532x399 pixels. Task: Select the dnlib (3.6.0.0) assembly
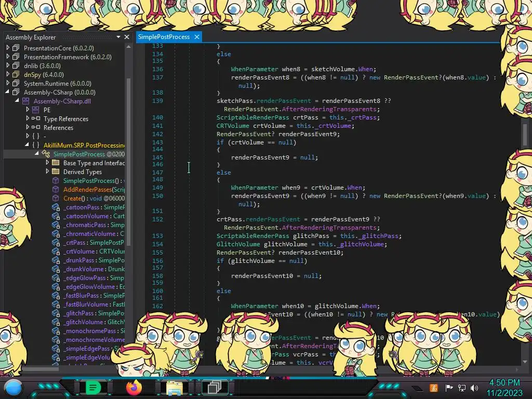tap(42, 66)
